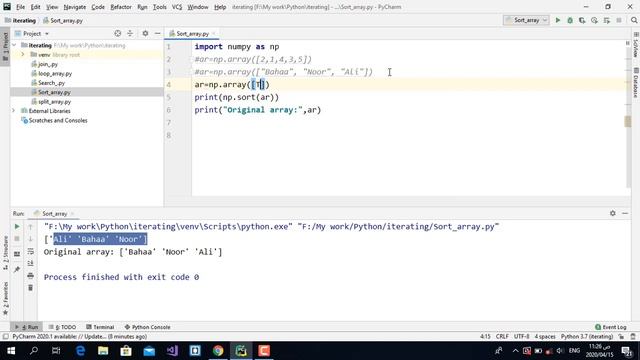Open the profiler run icon
This screenshot has height=360, width=640.
click(x=594, y=20)
